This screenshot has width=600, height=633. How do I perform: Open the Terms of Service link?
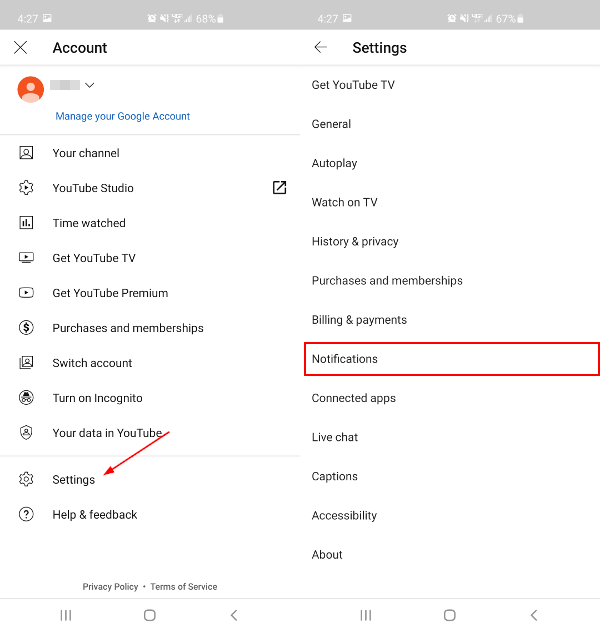click(184, 587)
